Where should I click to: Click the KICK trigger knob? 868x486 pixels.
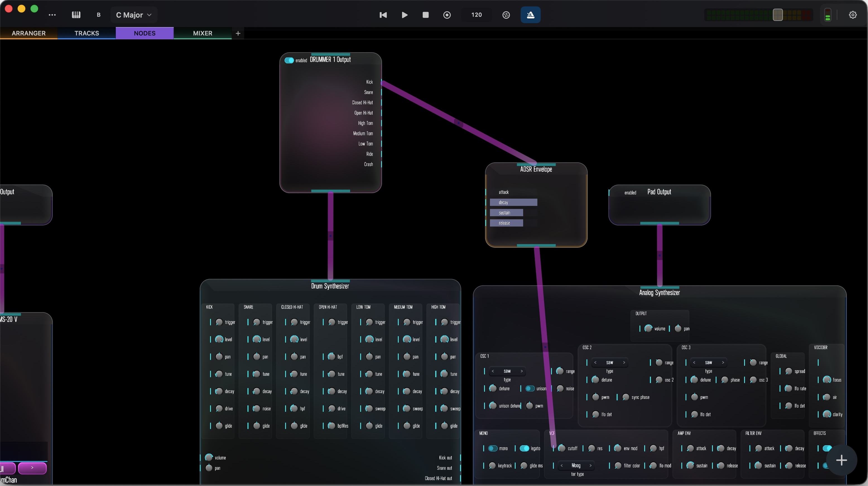(x=219, y=322)
